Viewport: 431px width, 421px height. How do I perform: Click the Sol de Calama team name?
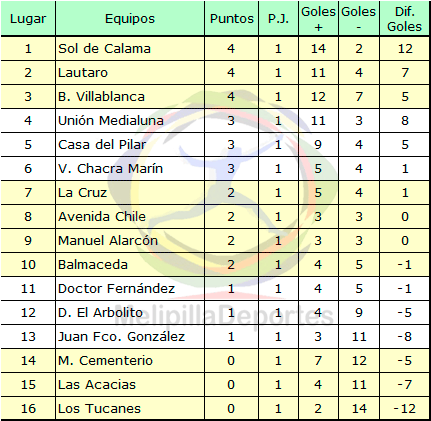[104, 49]
